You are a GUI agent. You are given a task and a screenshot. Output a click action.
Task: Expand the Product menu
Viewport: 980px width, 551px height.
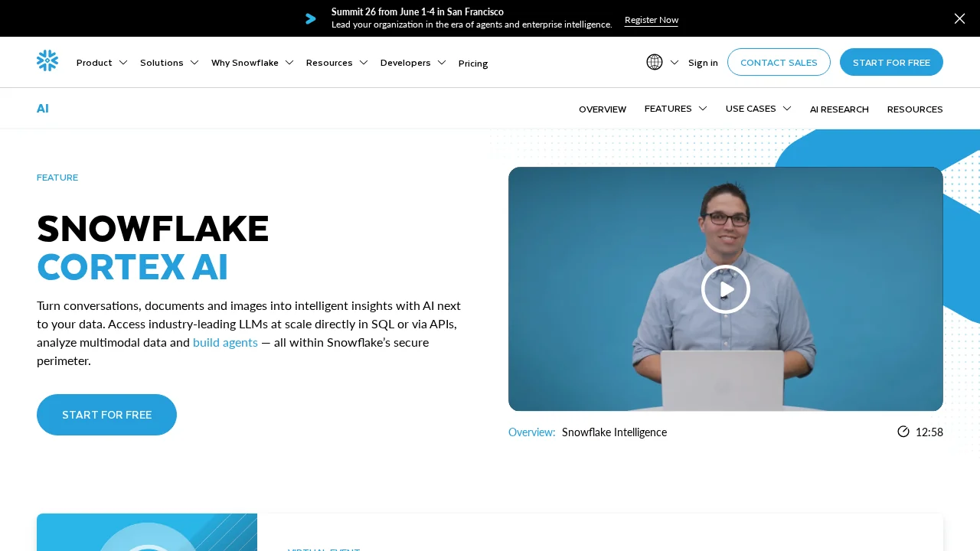[102, 63]
